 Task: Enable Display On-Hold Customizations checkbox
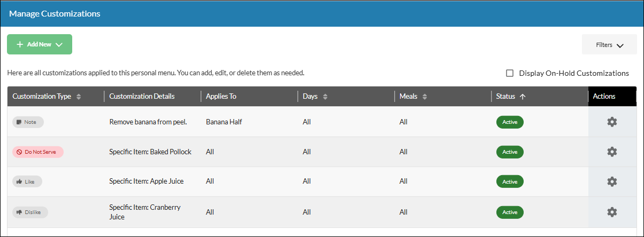[x=510, y=73]
